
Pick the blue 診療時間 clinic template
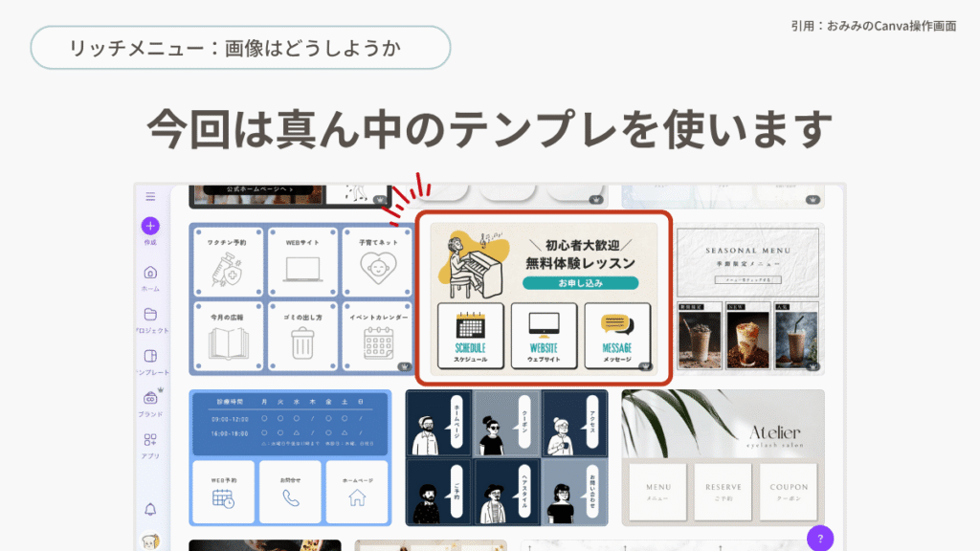(x=290, y=457)
